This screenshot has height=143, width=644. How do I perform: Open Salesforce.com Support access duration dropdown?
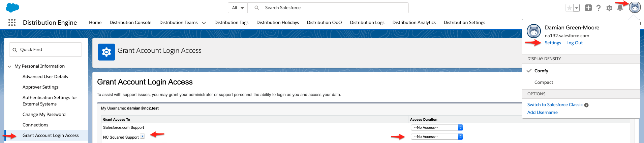pos(437,127)
